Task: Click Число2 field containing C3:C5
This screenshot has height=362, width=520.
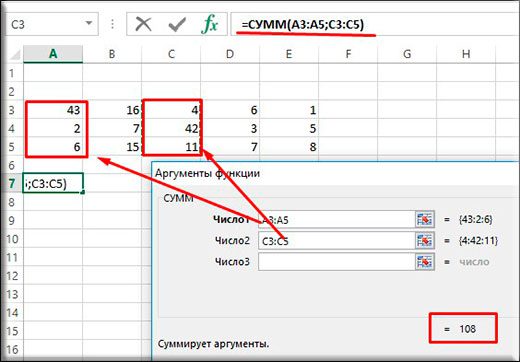Action: coord(336,241)
